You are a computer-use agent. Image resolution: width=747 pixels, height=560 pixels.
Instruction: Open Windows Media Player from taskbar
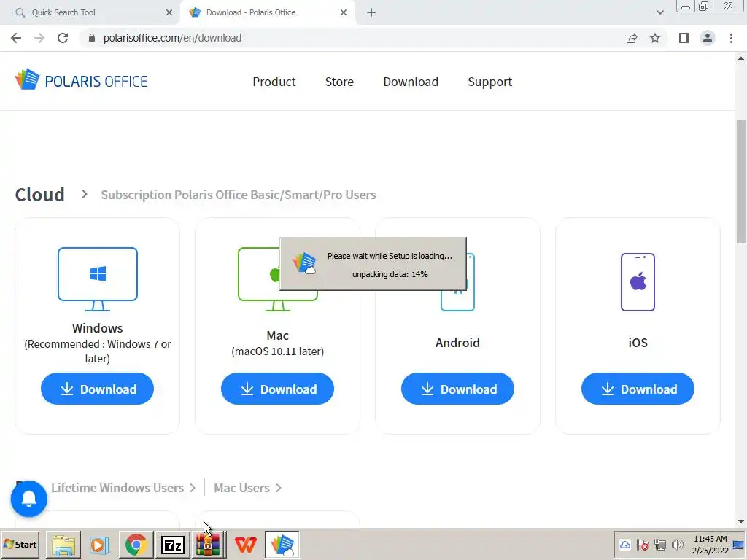[x=99, y=545]
